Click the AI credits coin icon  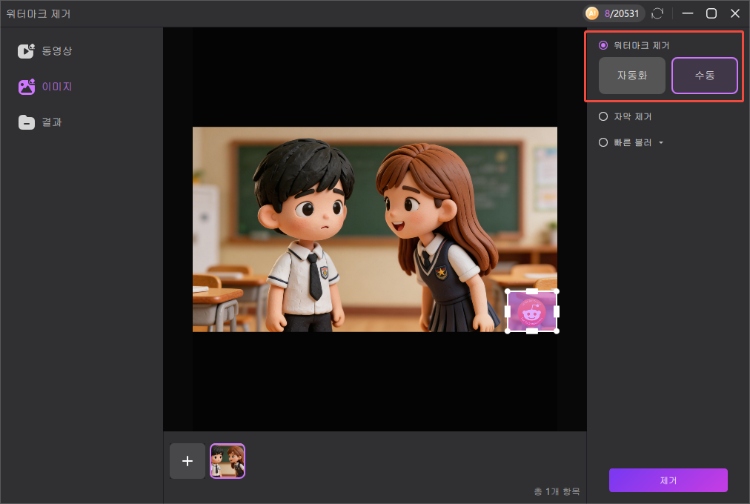[592, 14]
